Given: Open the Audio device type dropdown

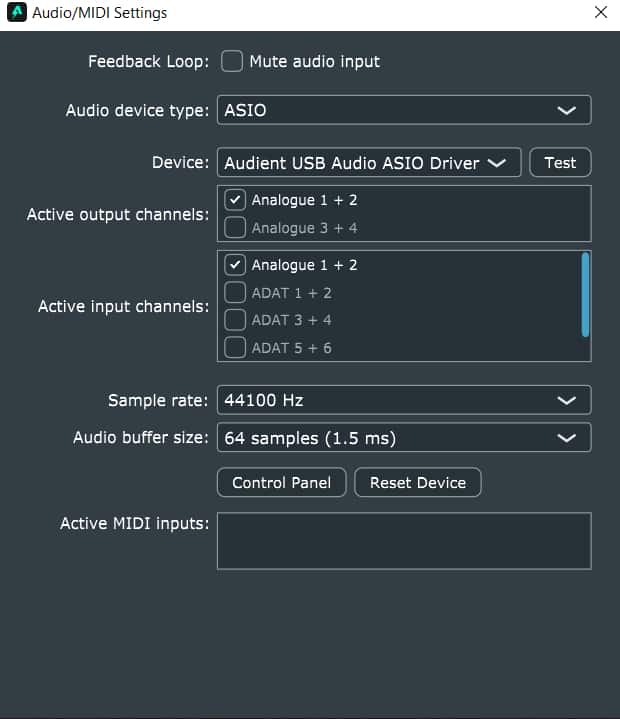Looking at the screenshot, I should point(403,110).
